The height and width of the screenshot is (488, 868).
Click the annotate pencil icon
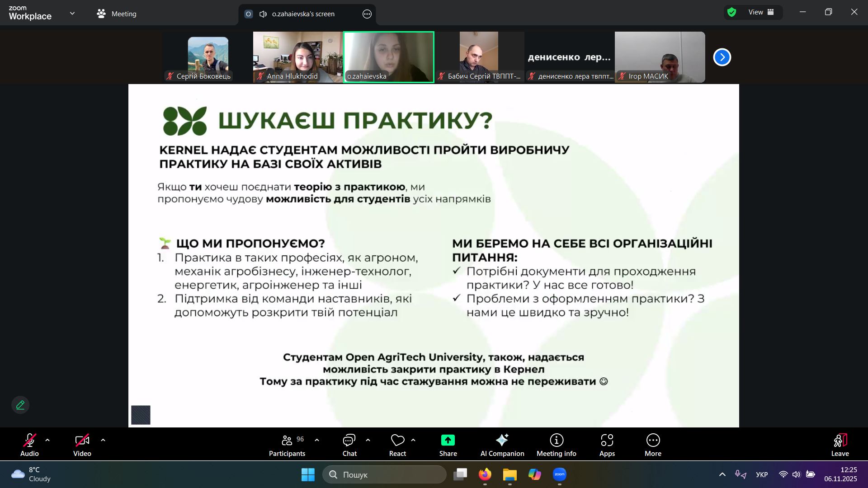20,405
